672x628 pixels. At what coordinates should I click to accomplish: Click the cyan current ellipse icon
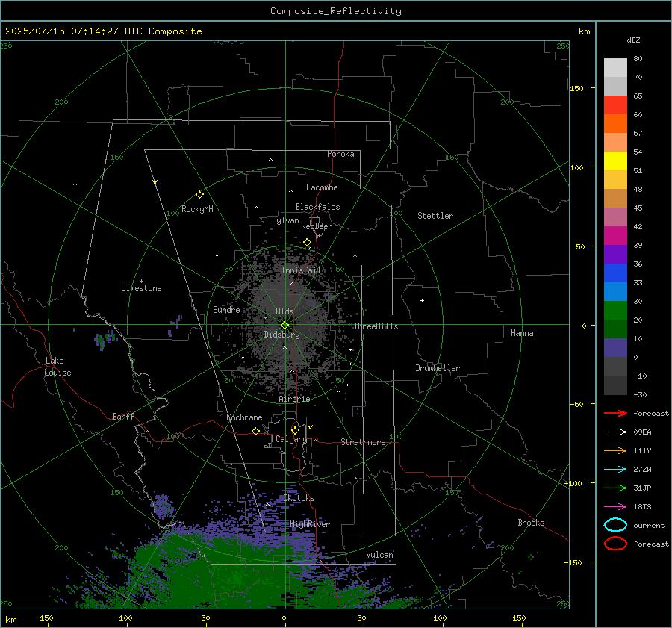click(615, 525)
